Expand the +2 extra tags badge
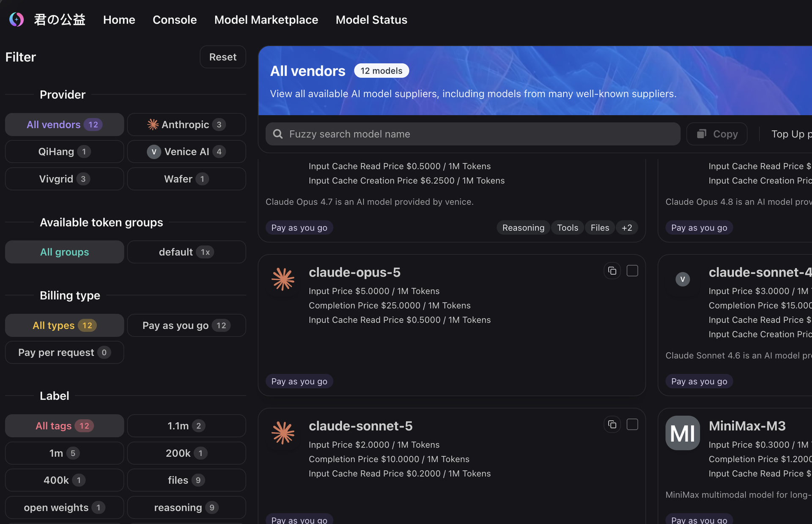 [627, 228]
